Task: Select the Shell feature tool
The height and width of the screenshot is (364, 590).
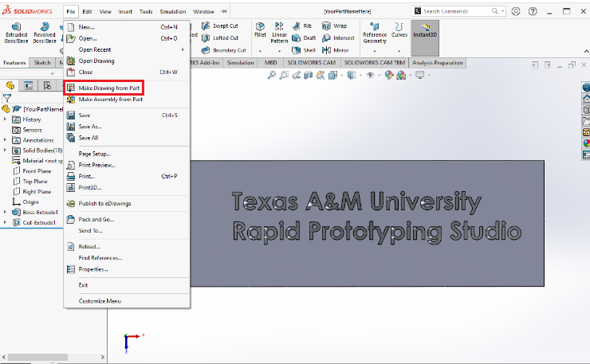Action: tap(304, 50)
